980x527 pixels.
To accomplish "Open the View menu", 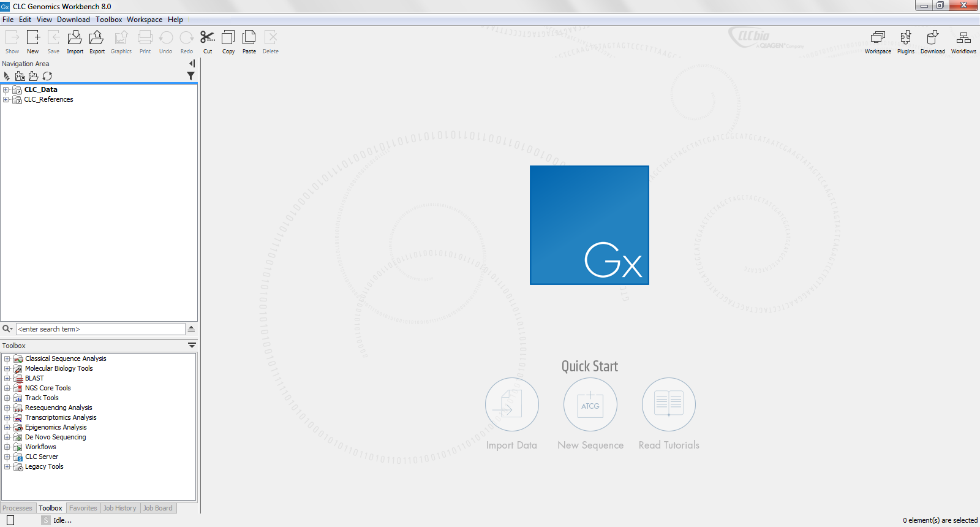I will coord(44,20).
